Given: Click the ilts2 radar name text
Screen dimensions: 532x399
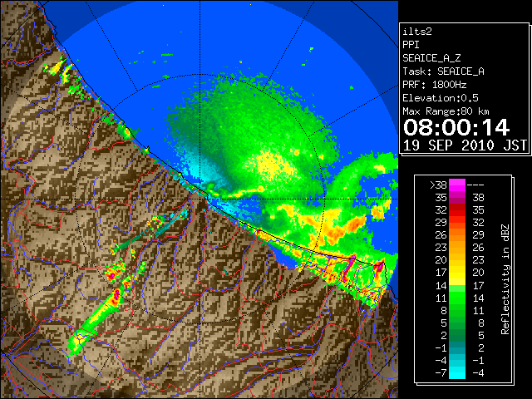Looking at the screenshot, I should click(417, 32).
